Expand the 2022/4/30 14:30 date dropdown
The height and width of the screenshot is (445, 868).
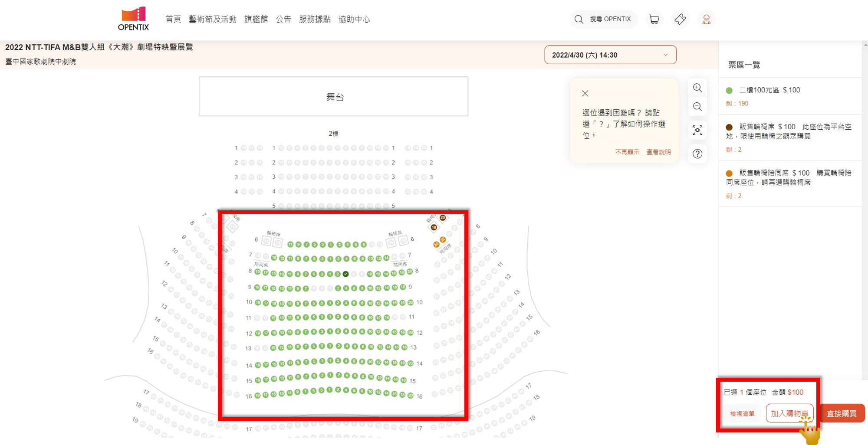pos(610,55)
